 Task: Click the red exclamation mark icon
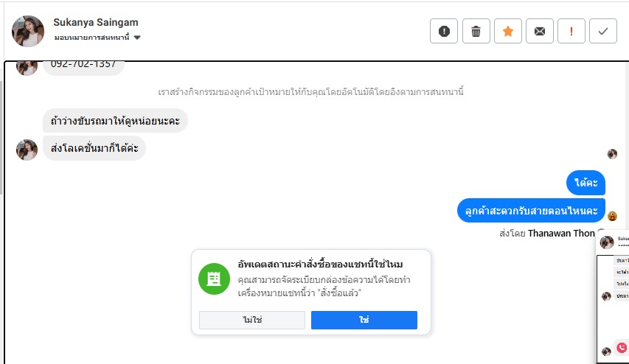pyautogui.click(x=571, y=31)
